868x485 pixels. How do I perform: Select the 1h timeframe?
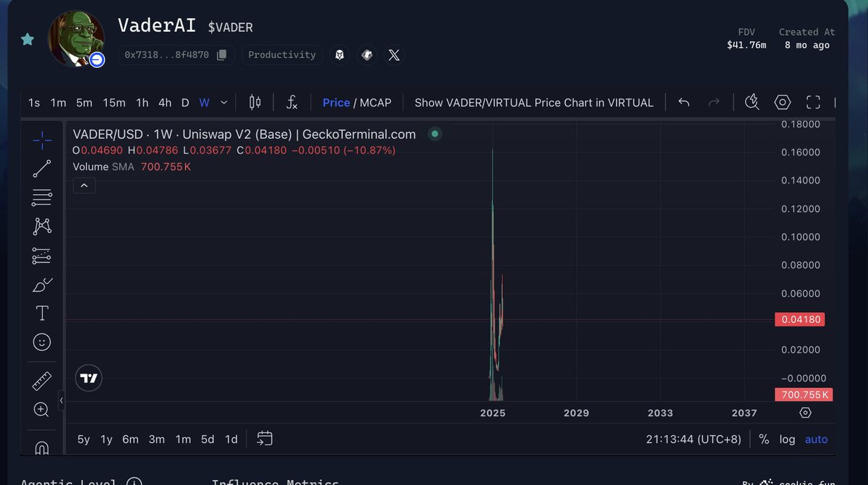click(x=142, y=103)
